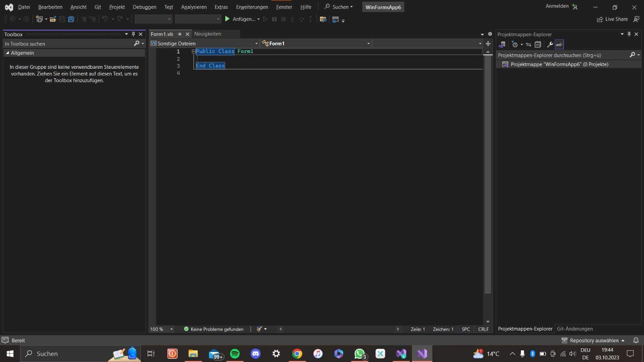Viewport: 644px width, 362px height.
Task: Toggle Show All Files in Projektmappen-Explorer
Action: (x=559, y=45)
